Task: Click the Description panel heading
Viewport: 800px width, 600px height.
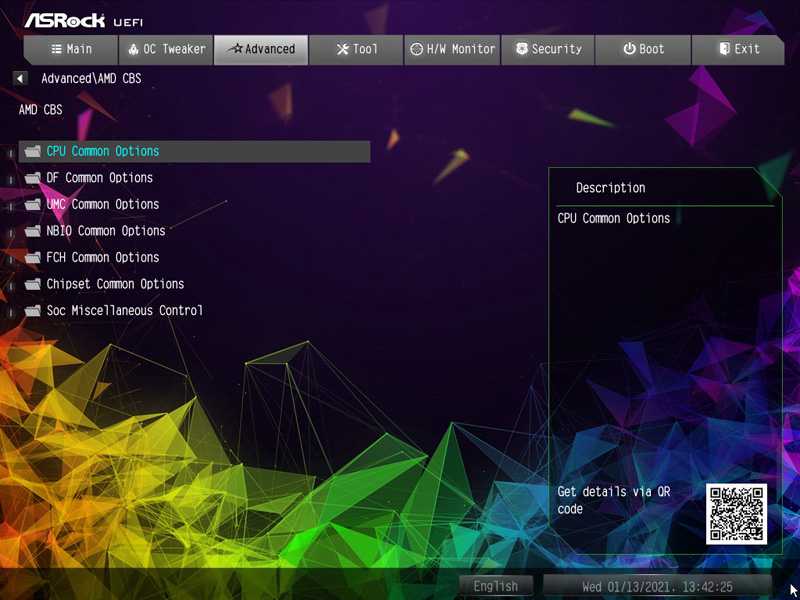Action: [x=611, y=188]
